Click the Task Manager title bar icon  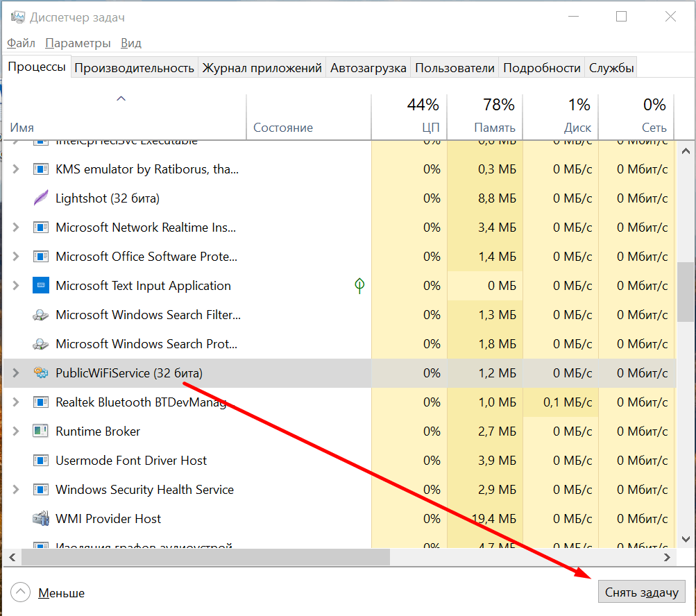click(17, 17)
